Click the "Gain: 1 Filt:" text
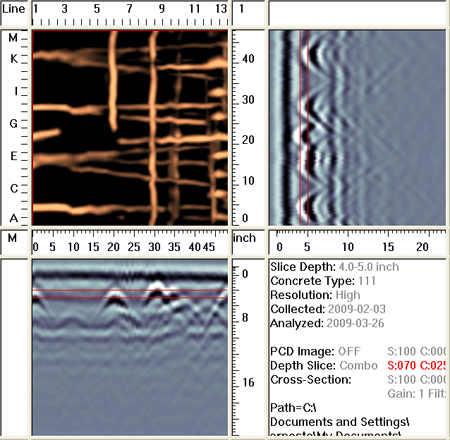 pyautogui.click(x=417, y=394)
